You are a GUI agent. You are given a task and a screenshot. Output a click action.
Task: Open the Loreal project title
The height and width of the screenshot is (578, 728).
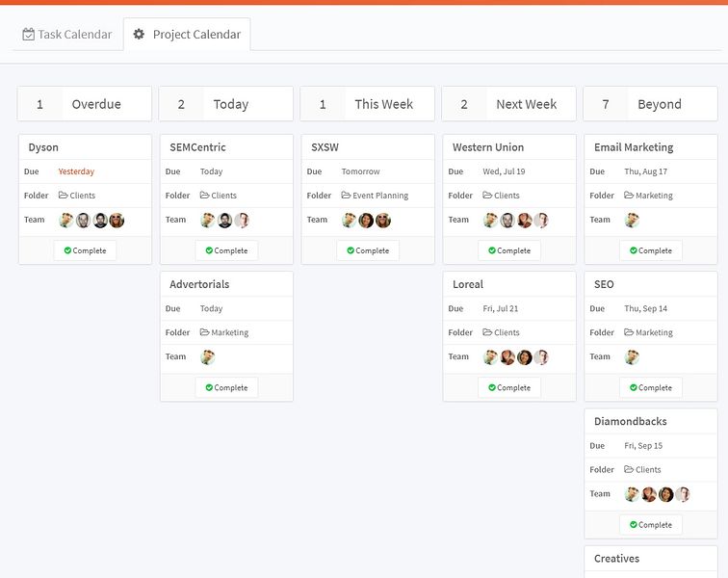(x=468, y=284)
